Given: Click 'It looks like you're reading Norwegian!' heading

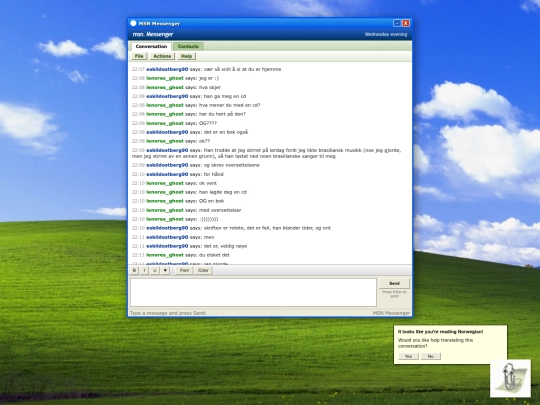Looking at the screenshot, I should coord(440,332).
